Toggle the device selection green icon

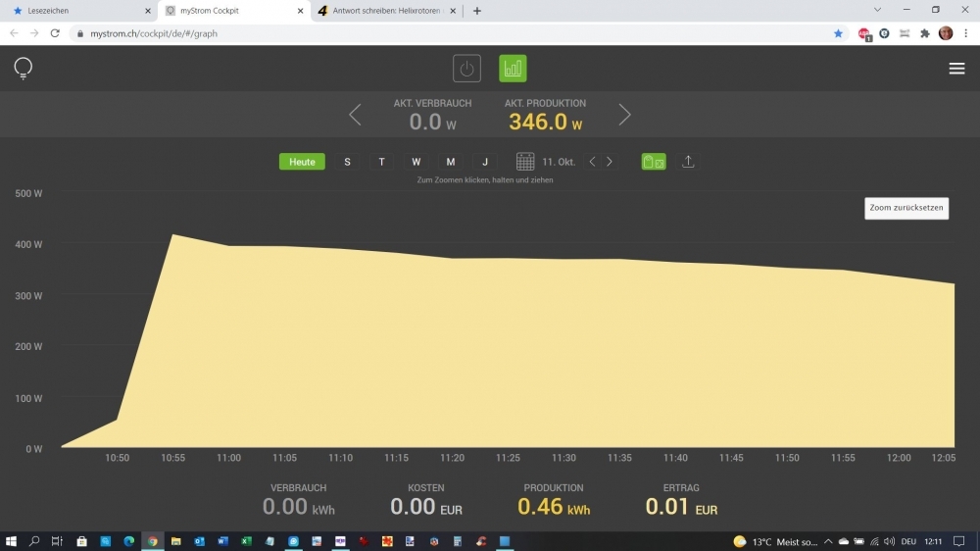tap(654, 162)
